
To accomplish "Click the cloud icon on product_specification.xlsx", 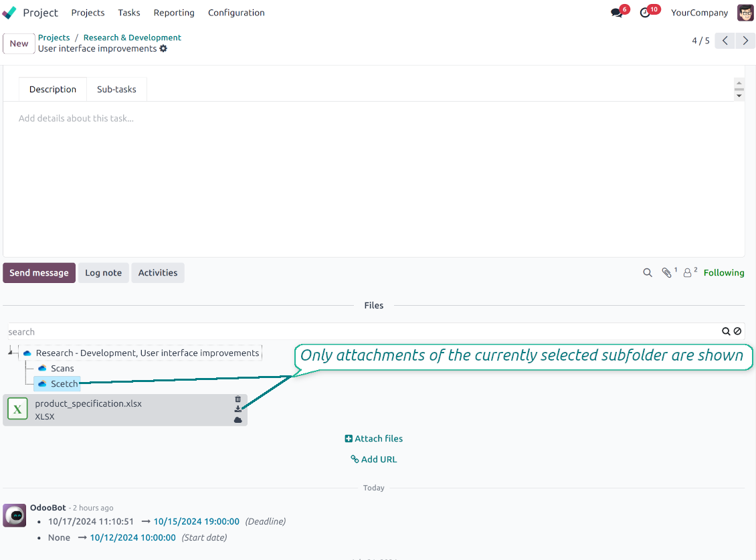I will click(x=238, y=420).
